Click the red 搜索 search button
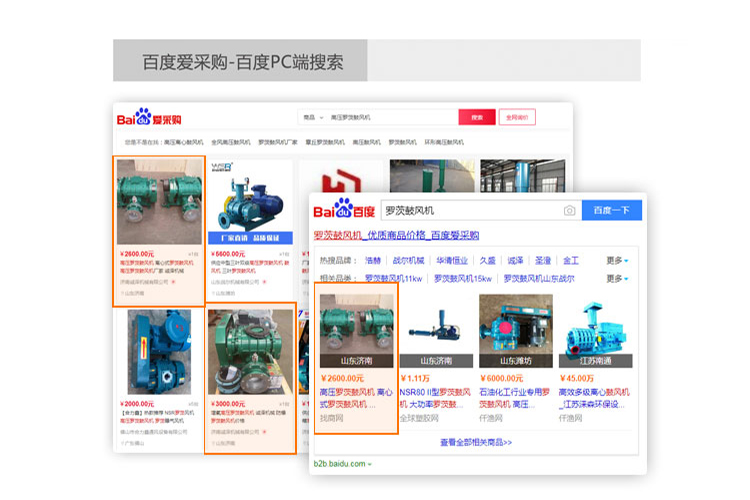The width and height of the screenshot is (750, 500). coord(477,117)
